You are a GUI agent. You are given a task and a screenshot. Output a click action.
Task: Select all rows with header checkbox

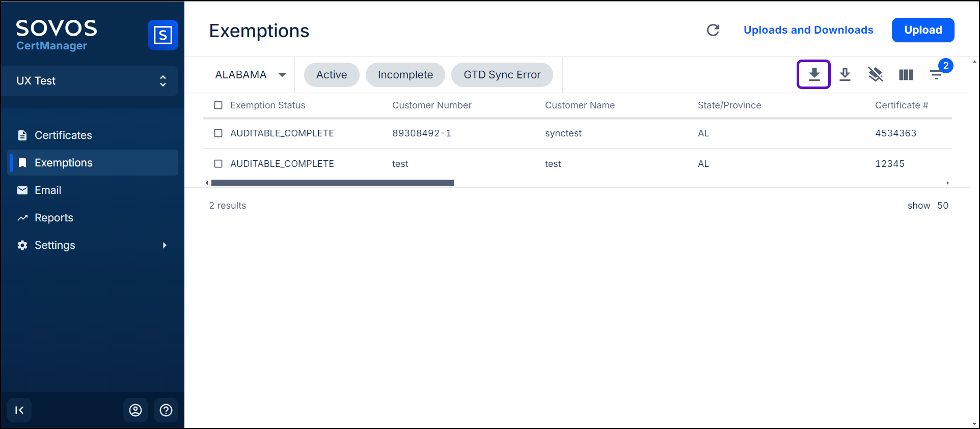point(219,105)
